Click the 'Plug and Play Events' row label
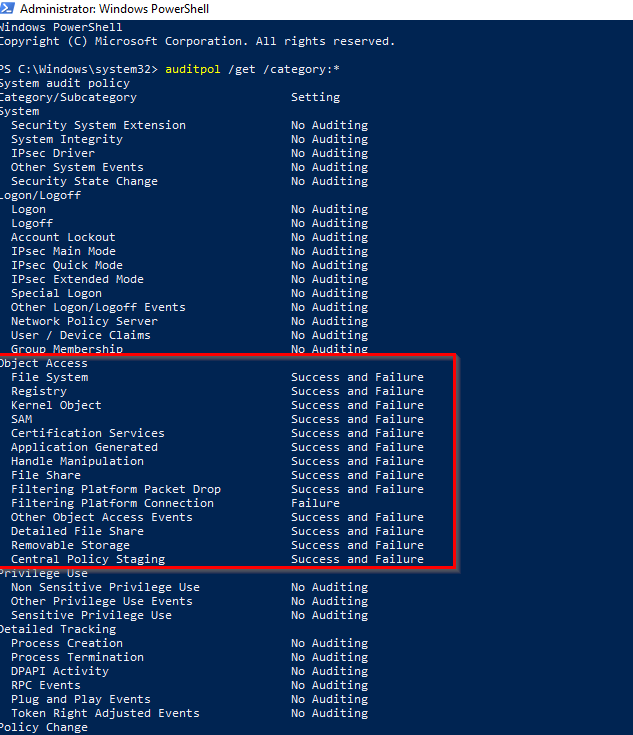The image size is (633, 735). 81,699
